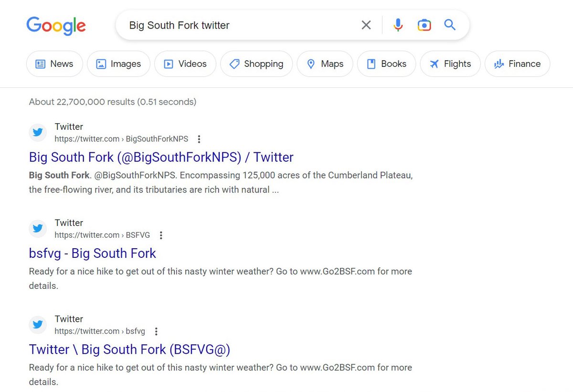Click the URL twitter.com › BSFVG uppercase
Screen dimensions: 573x392
[102, 235]
